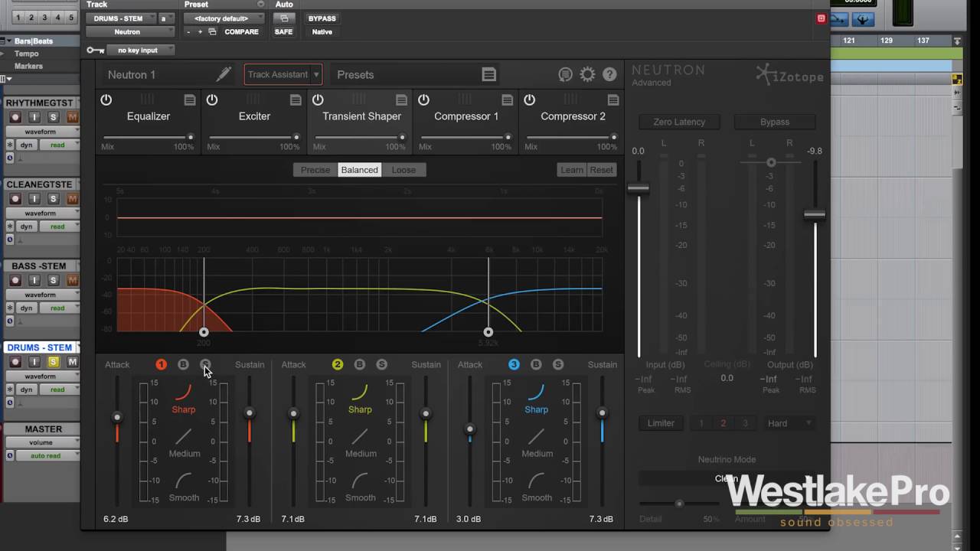Screen dimensions: 980x551
Task: Open the undo history icon
Action: (x=565, y=74)
